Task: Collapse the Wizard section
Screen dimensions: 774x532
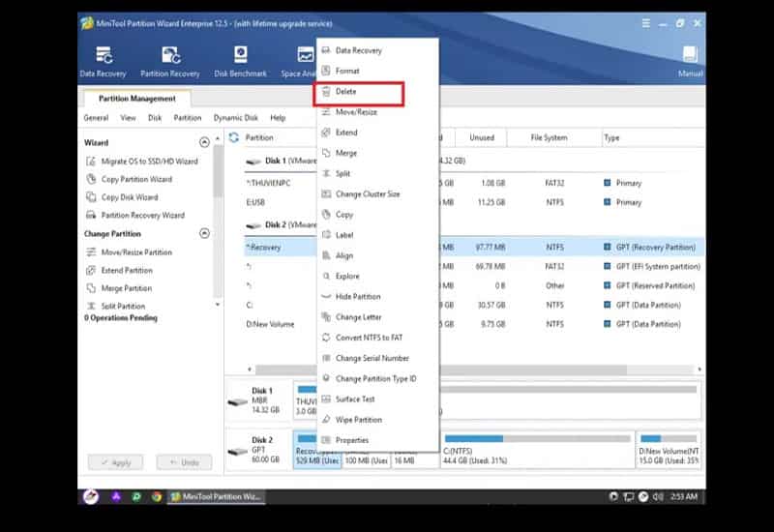Action: click(204, 142)
